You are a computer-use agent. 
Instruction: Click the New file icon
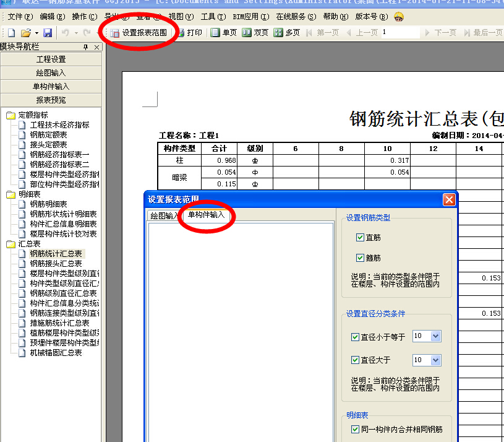(12, 32)
